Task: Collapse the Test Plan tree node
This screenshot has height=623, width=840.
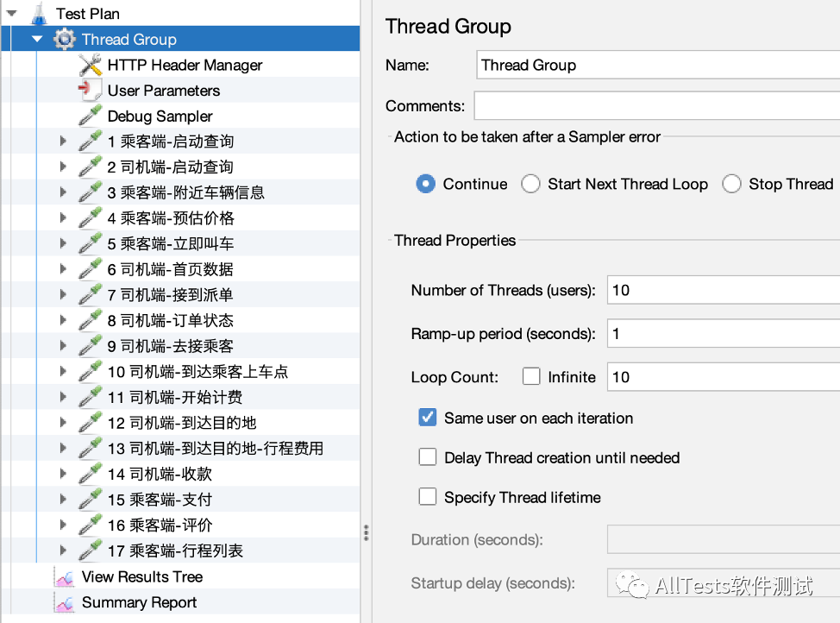Action: (12, 14)
